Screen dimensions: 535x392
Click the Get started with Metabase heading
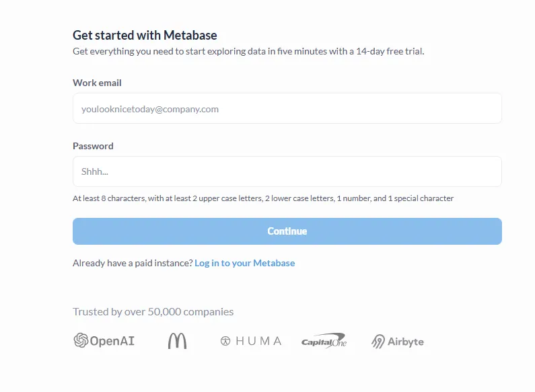pos(145,35)
